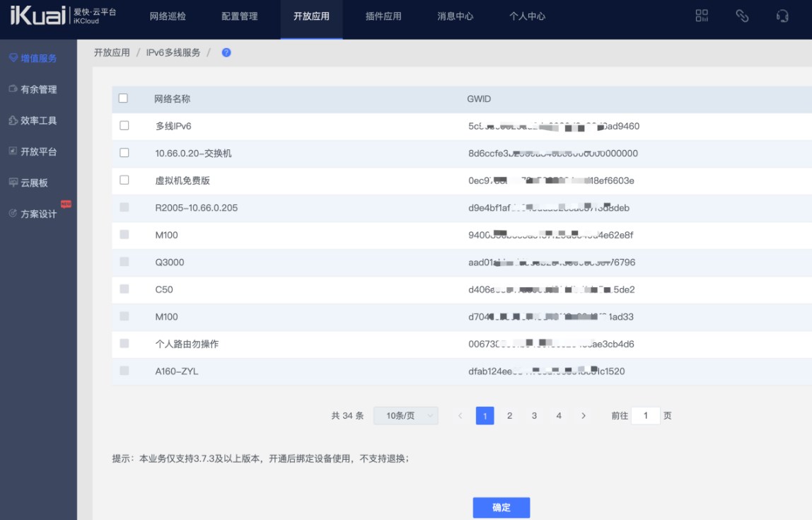Check the 虚拟机免费版 row checkbox

coord(124,180)
